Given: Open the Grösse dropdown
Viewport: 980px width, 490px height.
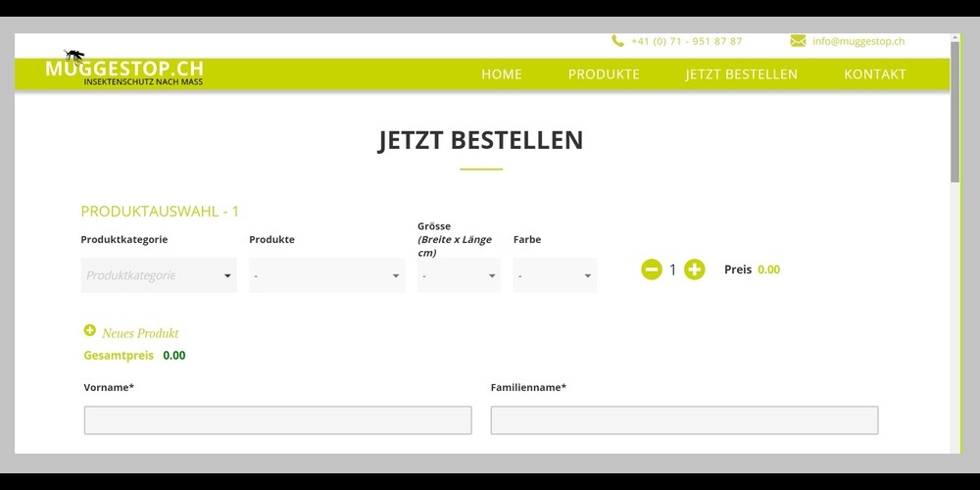Looking at the screenshot, I should [459, 275].
